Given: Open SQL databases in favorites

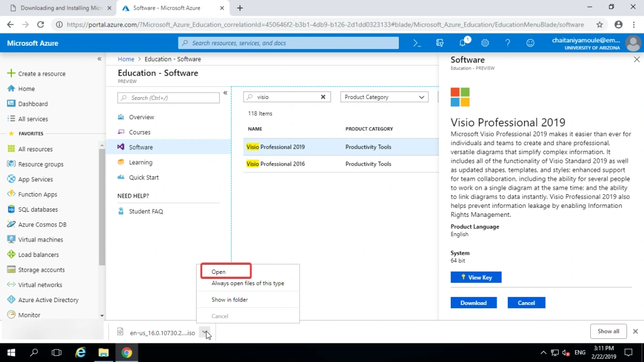Looking at the screenshot, I should pos(38,210).
